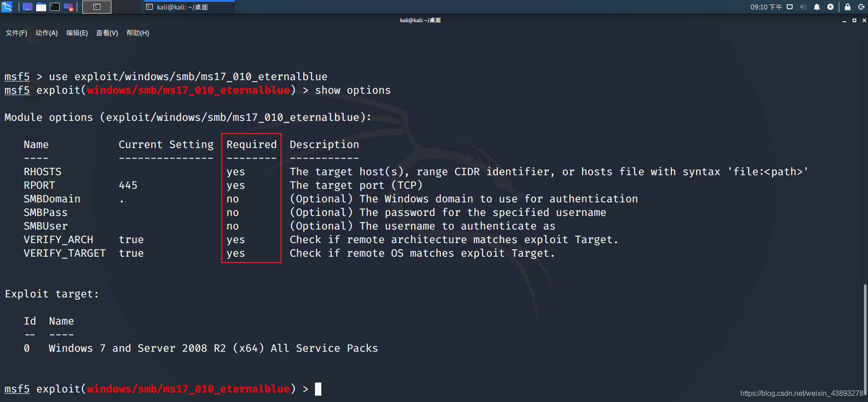Click the RHOSTS option name

point(43,172)
